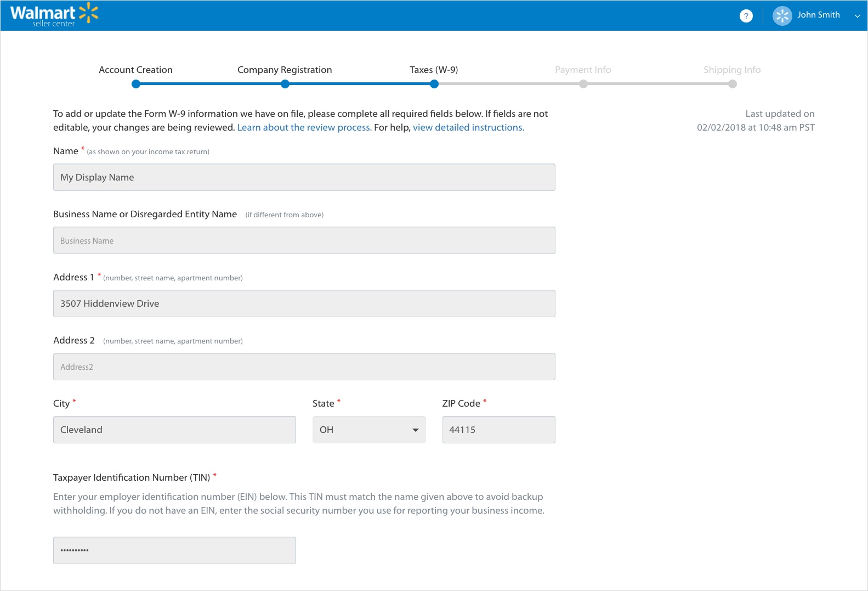Go to the Company Registration step
Image resolution: width=868 pixels, height=591 pixels.
[284, 70]
